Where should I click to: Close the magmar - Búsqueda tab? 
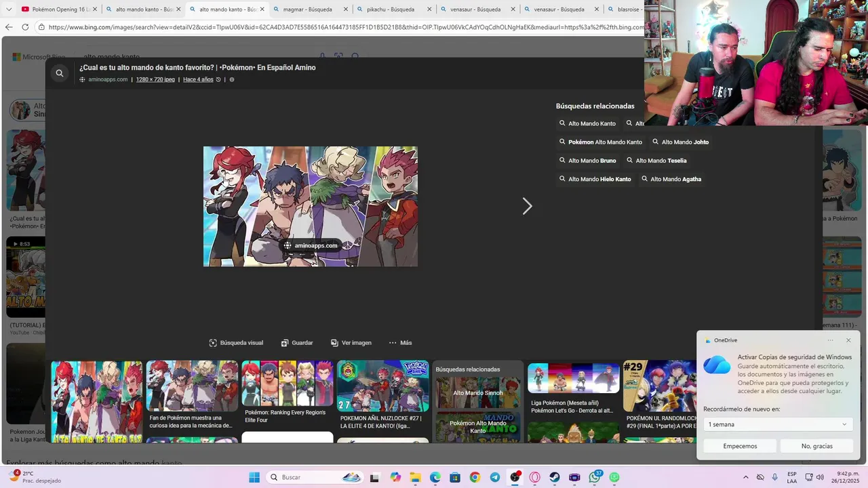coord(346,9)
